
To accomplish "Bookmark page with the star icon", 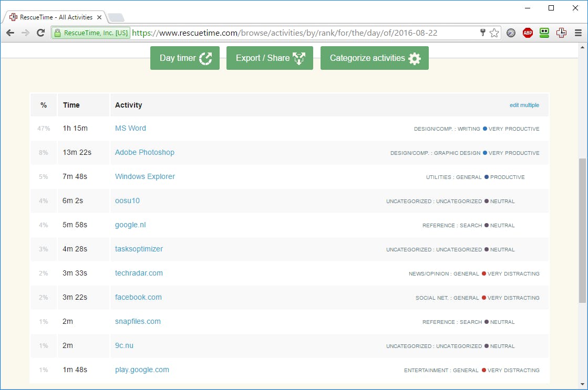I will pyautogui.click(x=494, y=33).
